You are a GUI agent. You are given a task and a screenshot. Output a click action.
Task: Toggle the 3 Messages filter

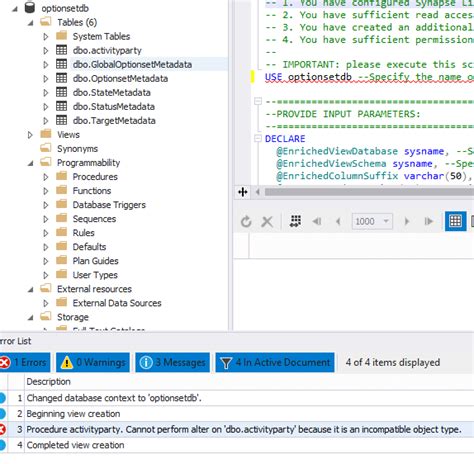[173, 362]
